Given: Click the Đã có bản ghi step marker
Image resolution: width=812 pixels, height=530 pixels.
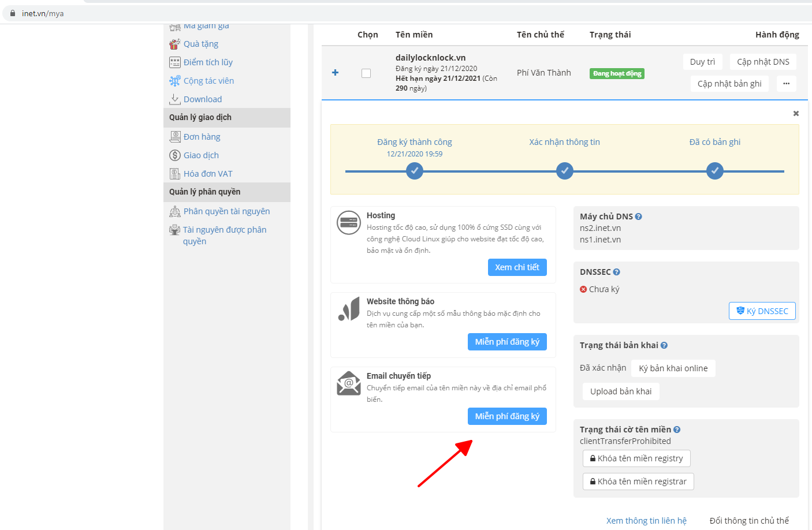Looking at the screenshot, I should [715, 171].
